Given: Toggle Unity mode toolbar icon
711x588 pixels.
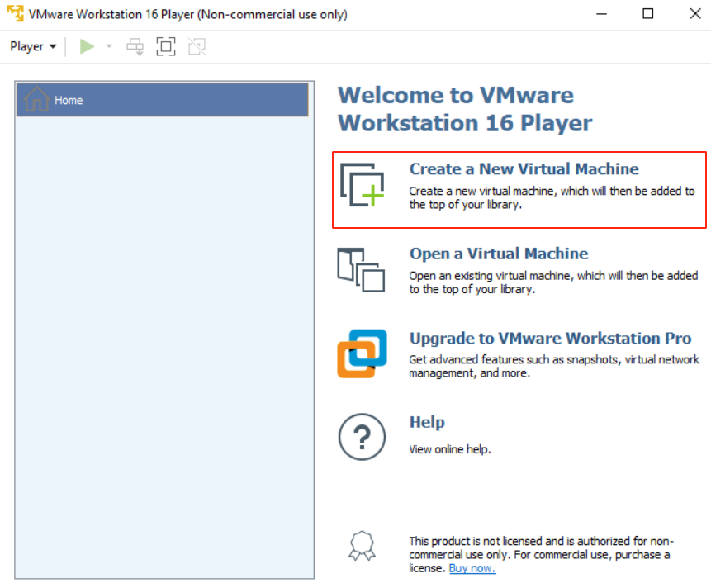Looking at the screenshot, I should (x=197, y=46).
